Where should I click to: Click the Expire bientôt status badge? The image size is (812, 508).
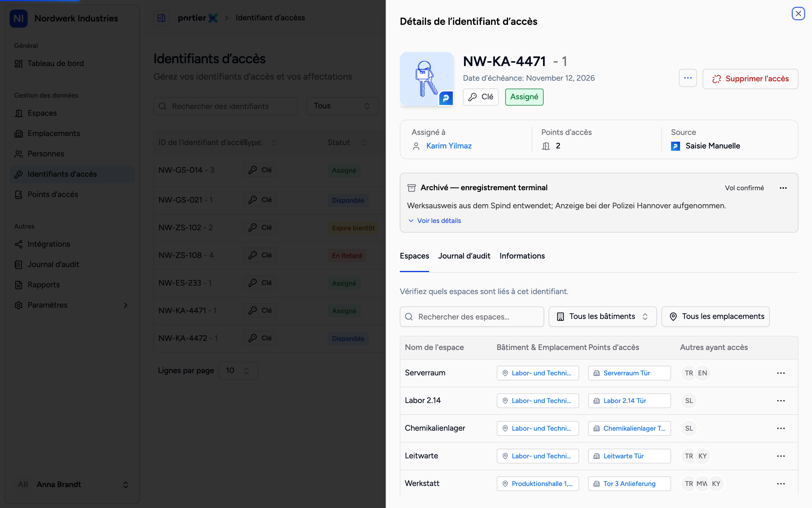(x=353, y=228)
